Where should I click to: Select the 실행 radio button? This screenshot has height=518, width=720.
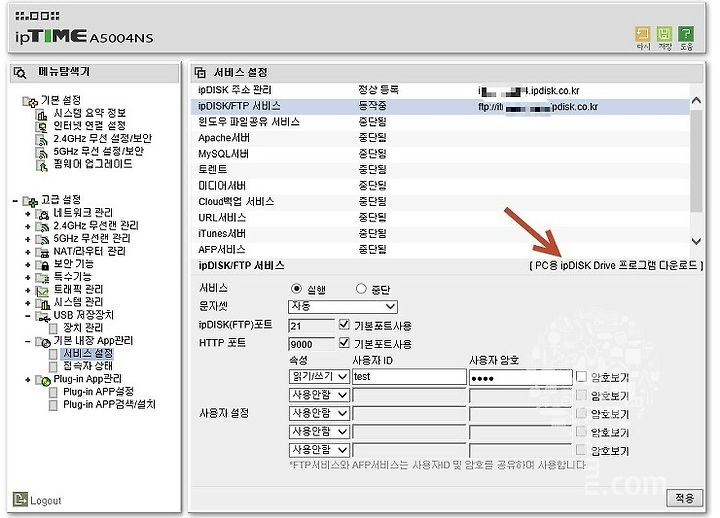click(x=297, y=289)
